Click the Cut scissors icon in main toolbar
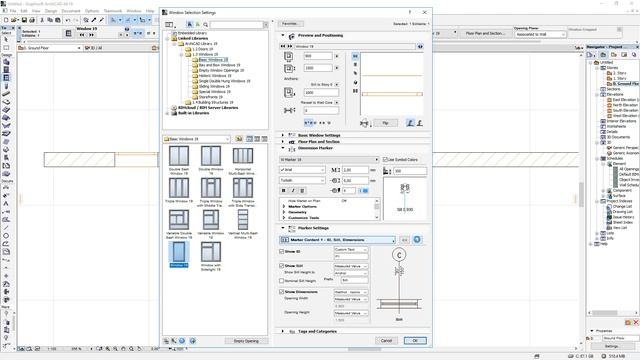The height and width of the screenshot is (360, 640). point(42,20)
